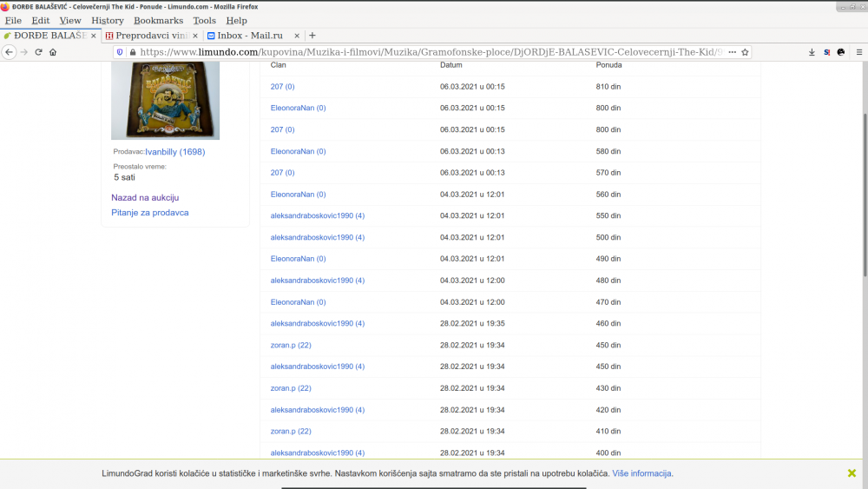This screenshot has width=868, height=489.
Task: Click the Nazad na aukciju link
Action: tap(145, 198)
